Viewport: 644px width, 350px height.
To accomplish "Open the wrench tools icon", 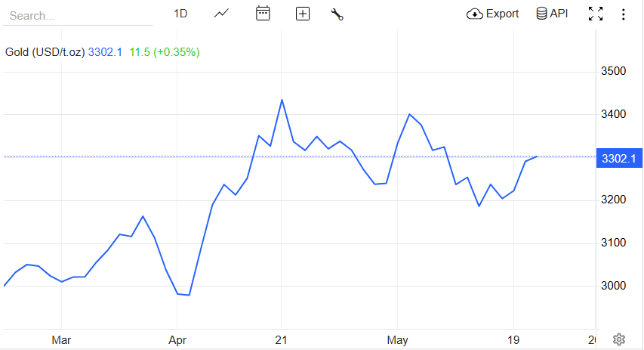I will (337, 14).
